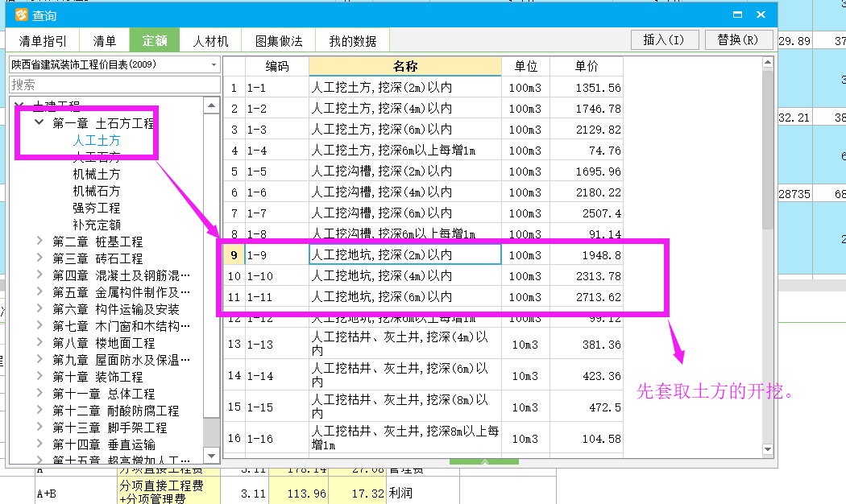
Task: Collapse the 第一章 土石方工程 node
Action: (39, 122)
